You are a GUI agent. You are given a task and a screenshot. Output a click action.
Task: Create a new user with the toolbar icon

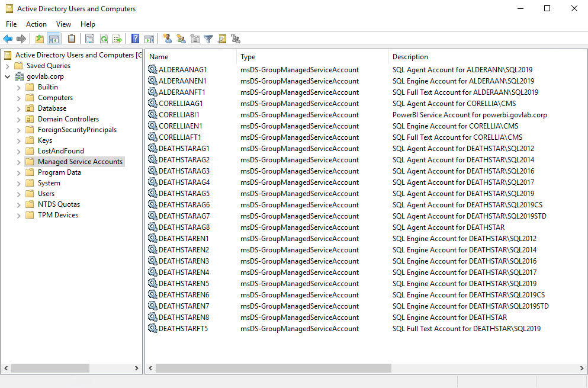tap(166, 39)
